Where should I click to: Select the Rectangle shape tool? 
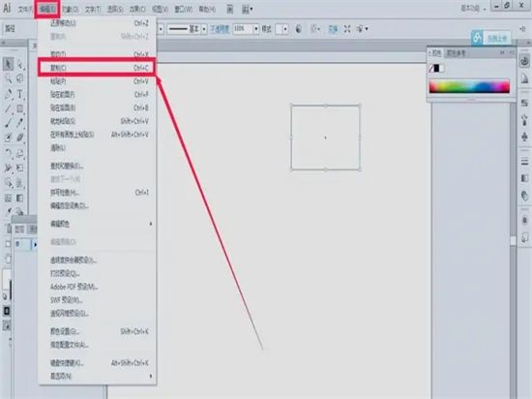pyautogui.click(x=20, y=108)
